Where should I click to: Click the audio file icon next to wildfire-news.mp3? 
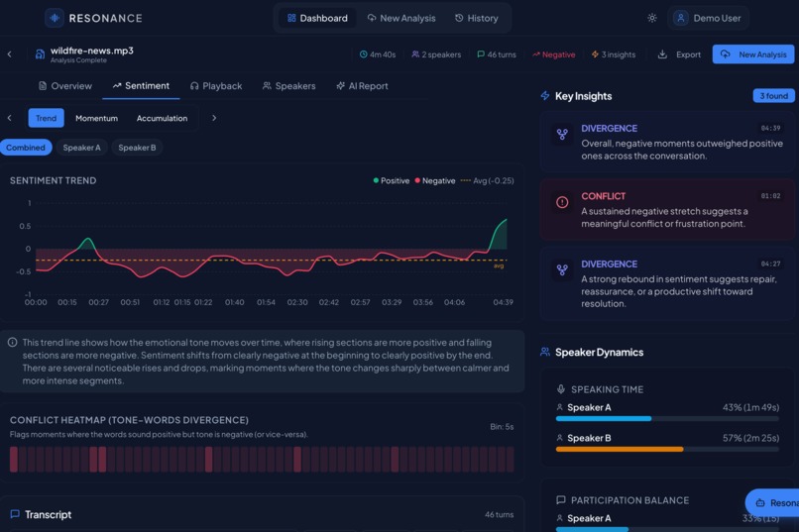tap(40, 54)
